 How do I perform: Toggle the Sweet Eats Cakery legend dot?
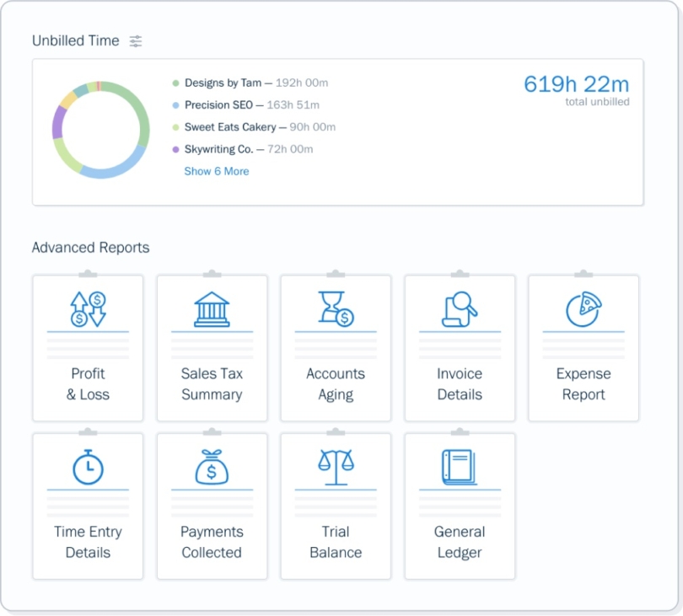coord(174,126)
